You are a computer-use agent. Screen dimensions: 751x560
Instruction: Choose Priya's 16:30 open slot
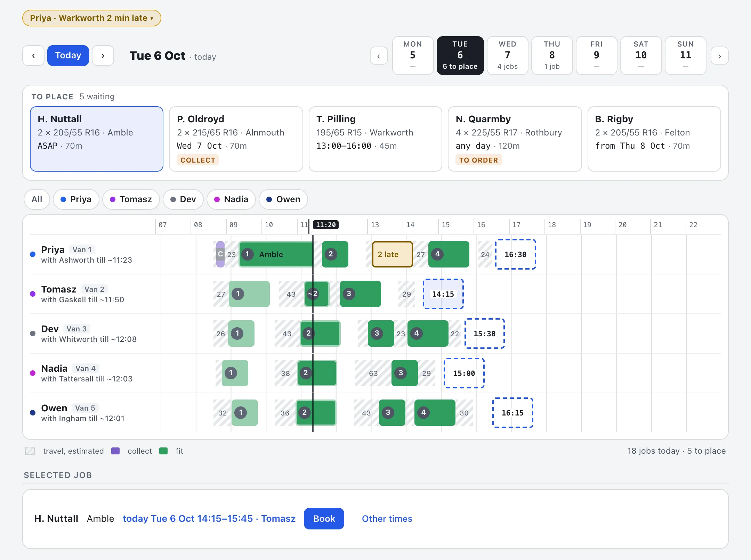[x=516, y=254]
